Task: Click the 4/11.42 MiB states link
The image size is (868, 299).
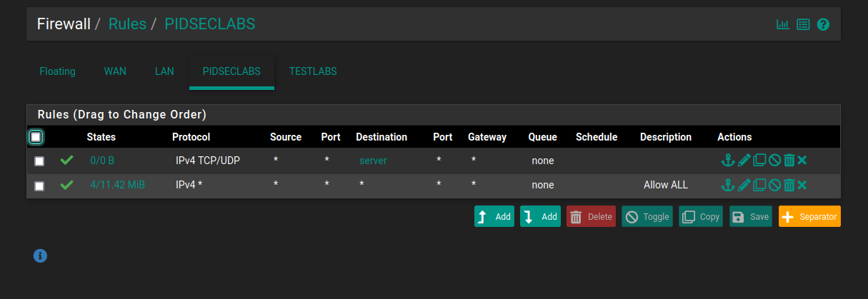Action: 117,185
